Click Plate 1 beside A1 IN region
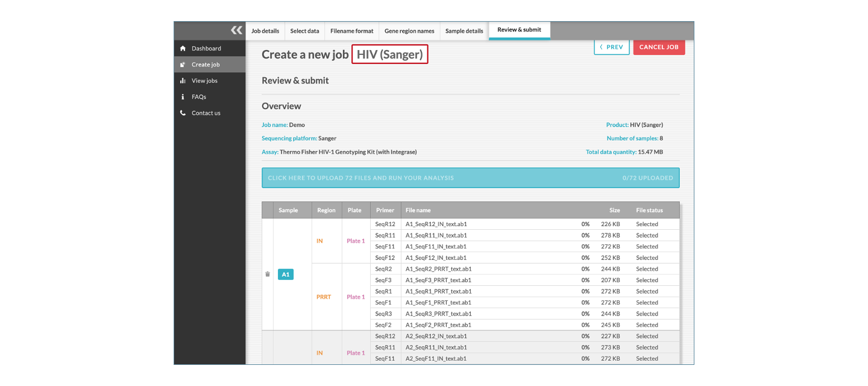 pyautogui.click(x=356, y=241)
